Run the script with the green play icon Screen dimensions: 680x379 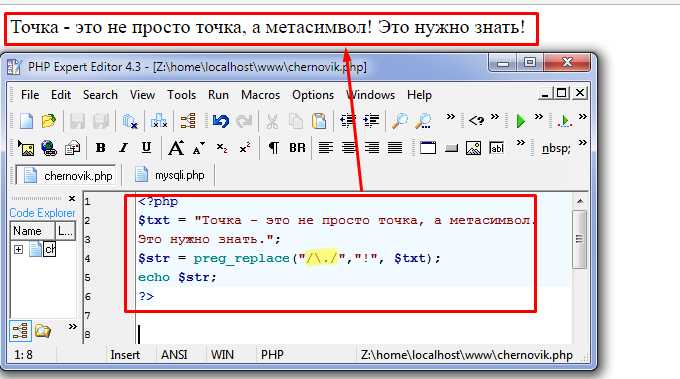tap(521, 121)
